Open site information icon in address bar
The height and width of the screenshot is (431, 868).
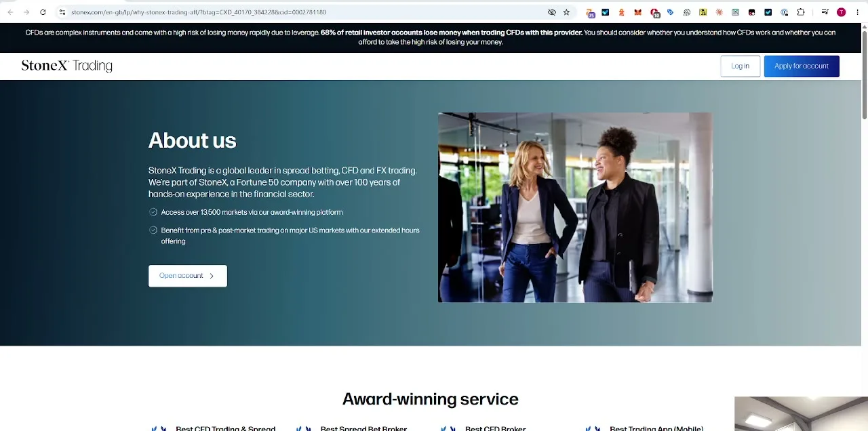point(62,12)
